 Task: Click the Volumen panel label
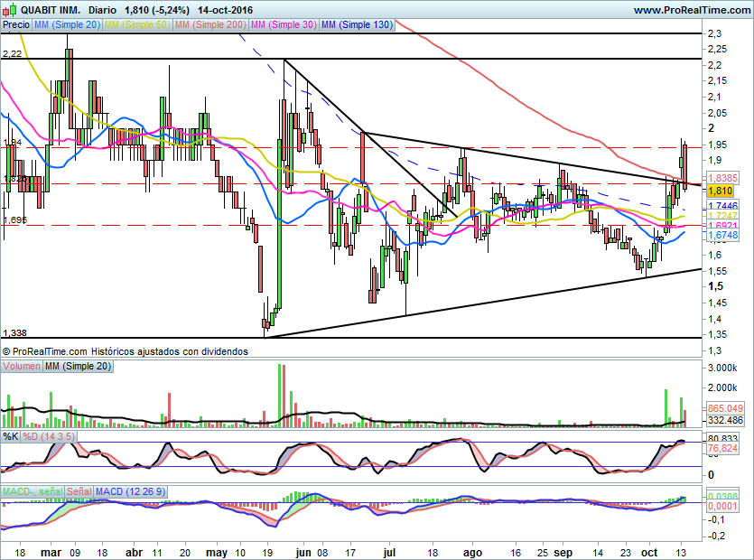coord(22,367)
